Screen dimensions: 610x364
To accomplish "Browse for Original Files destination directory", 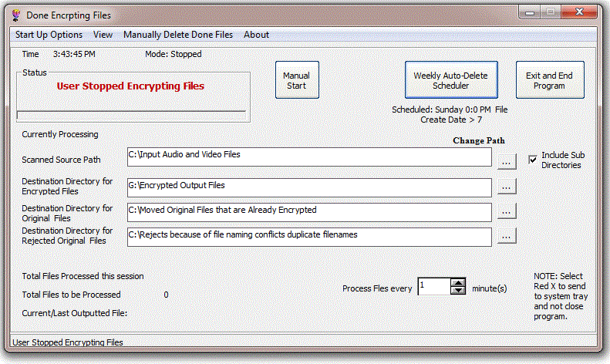I will 507,211.
